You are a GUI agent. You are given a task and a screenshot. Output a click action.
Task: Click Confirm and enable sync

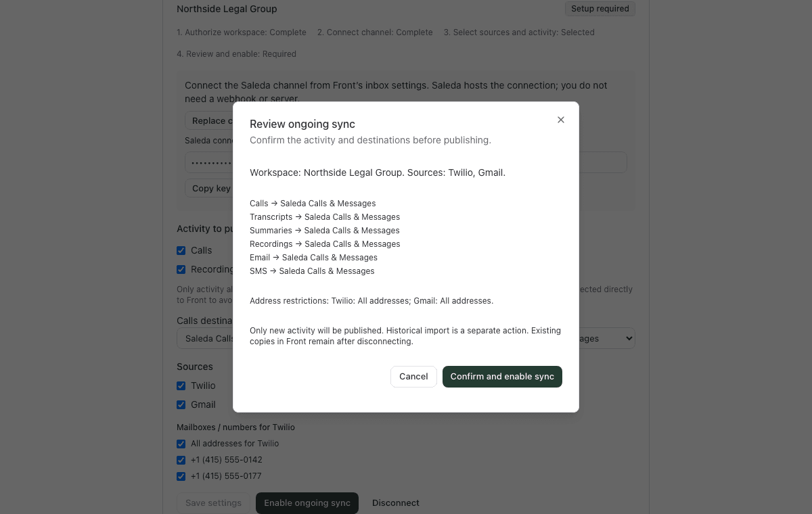502,377
